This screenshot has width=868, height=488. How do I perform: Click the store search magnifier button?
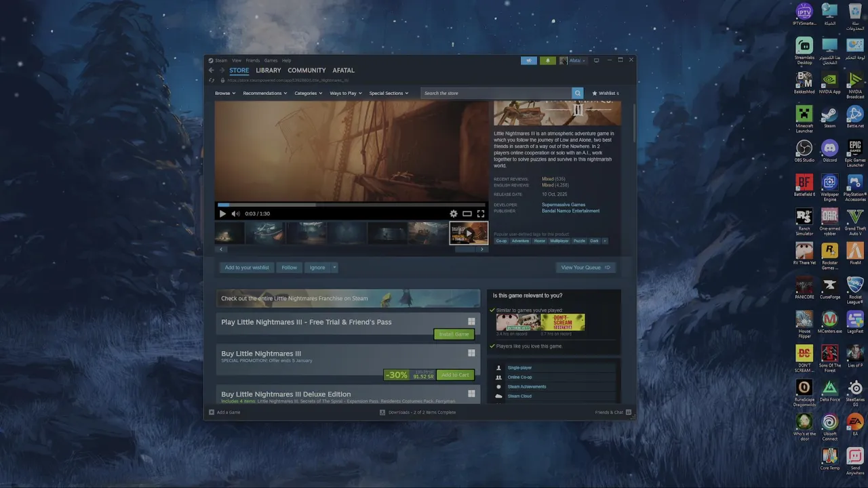[x=578, y=93]
